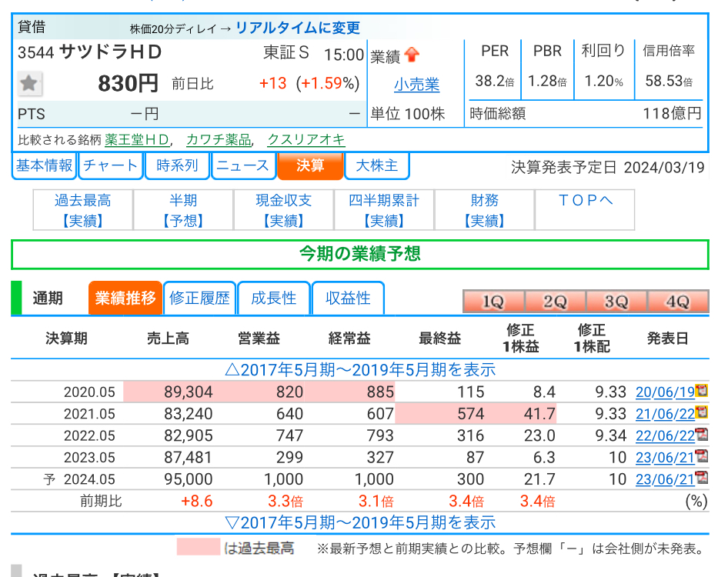Select the 業績推移 tab
Viewport: 728px width, 577px height.
[125, 298]
